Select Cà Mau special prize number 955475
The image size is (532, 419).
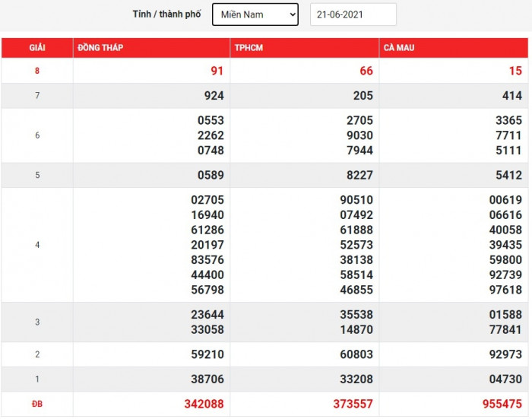[x=502, y=404]
